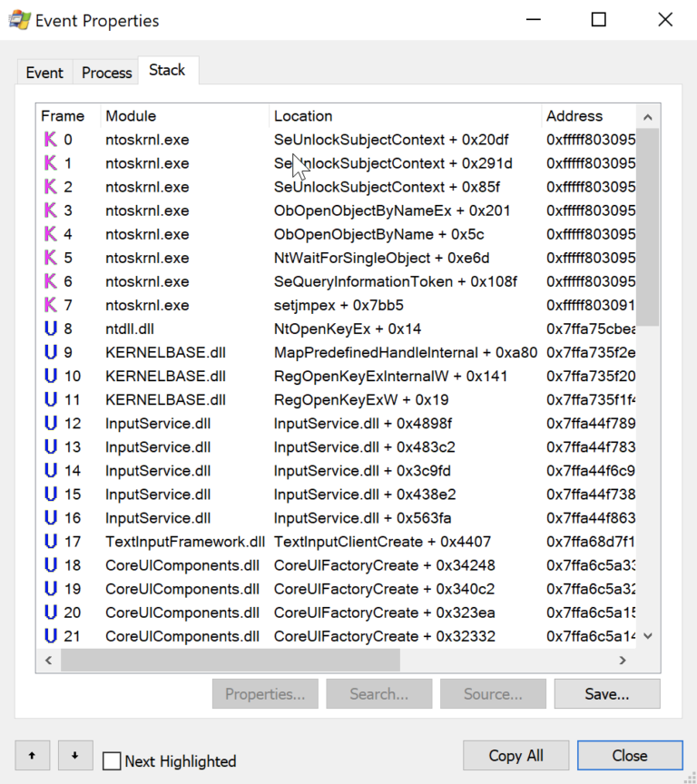Viewport: 697px width, 784px height.
Task: Click the user-mode U icon for frame 8
Action: (50, 328)
